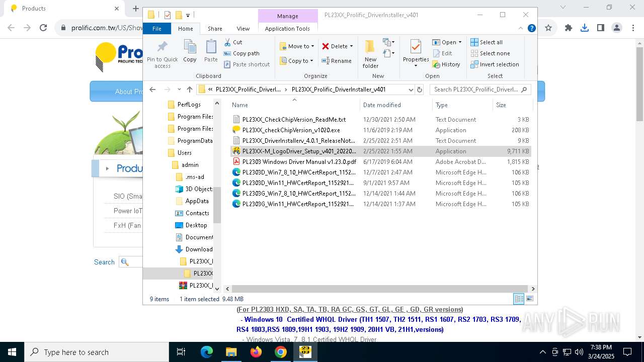Select PL23XX-M_LogoDriver_Setup installer file

click(294, 151)
